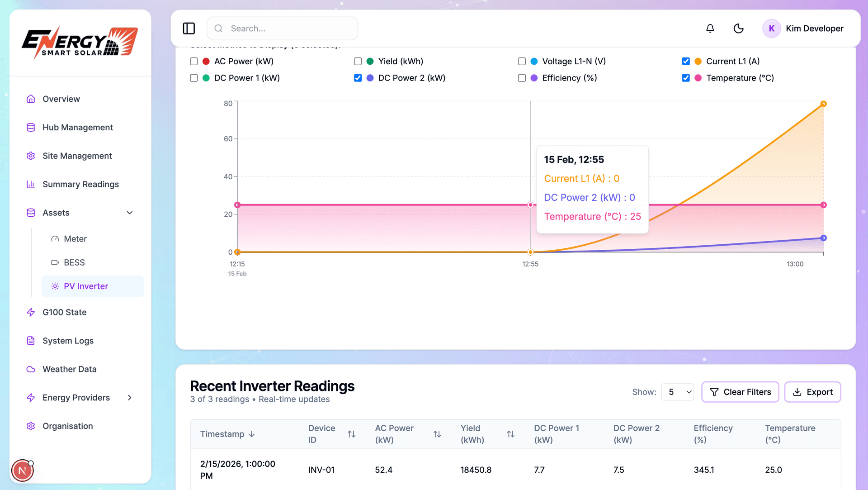Click the Energy Smart Solar logo

(x=80, y=43)
